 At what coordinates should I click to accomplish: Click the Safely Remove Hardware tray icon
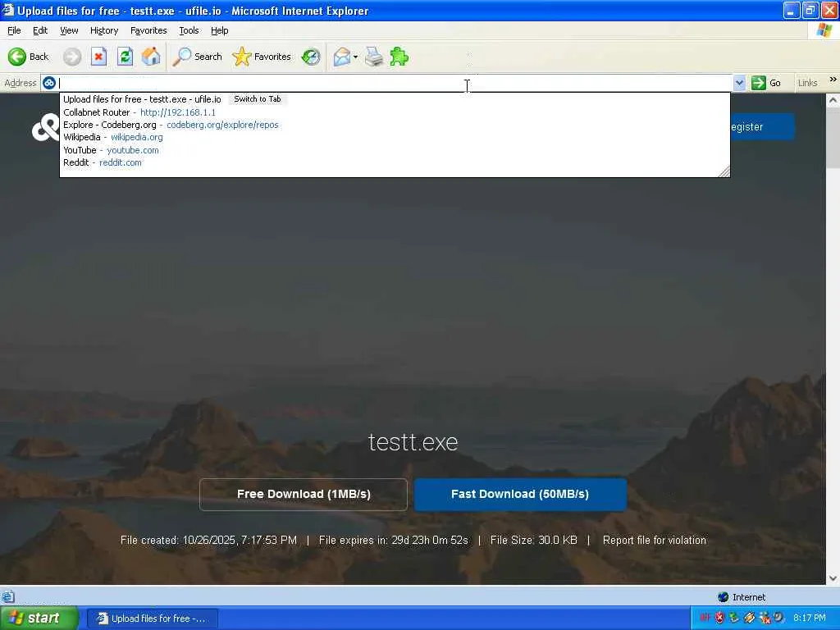click(734, 618)
